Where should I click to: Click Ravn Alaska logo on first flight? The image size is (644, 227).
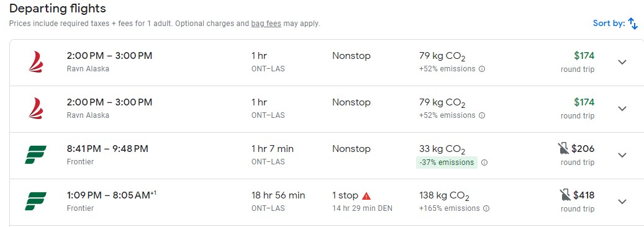(36, 61)
